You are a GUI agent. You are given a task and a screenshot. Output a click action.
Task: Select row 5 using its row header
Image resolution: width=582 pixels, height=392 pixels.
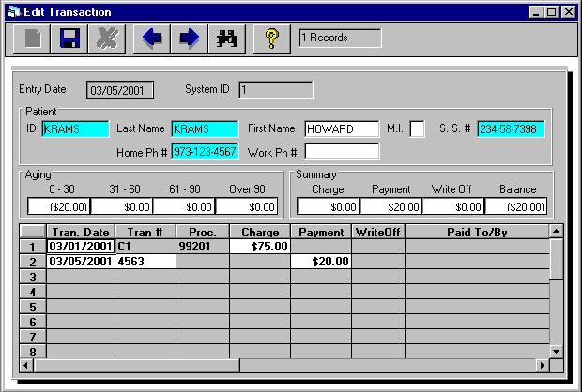click(33, 307)
